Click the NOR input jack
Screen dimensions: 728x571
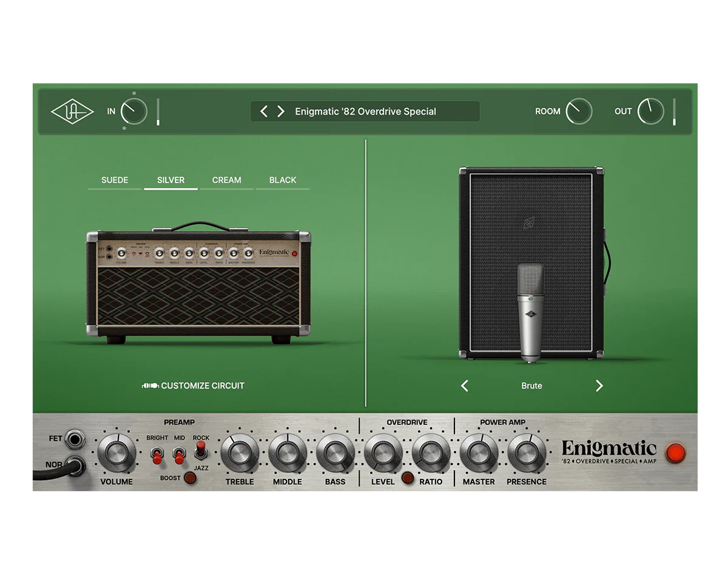pyautogui.click(x=75, y=466)
